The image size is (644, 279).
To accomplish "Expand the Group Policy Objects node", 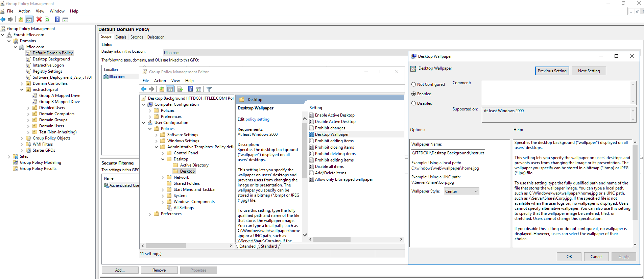I will 22,138.
